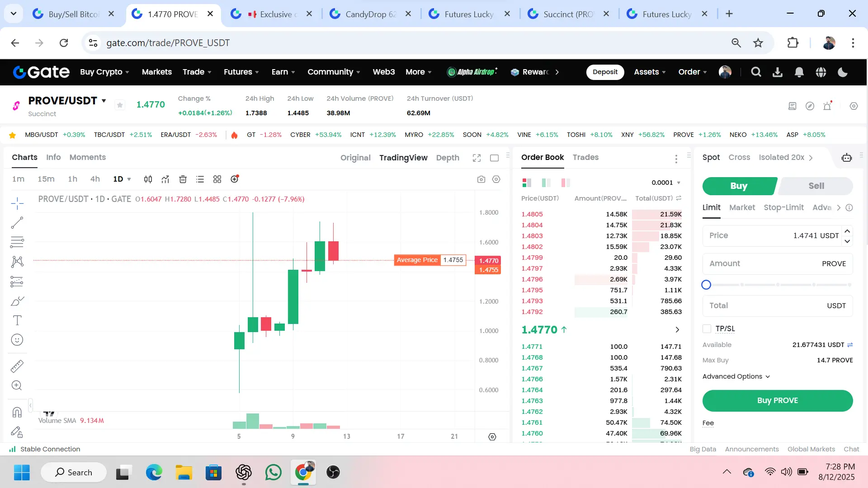The image size is (868, 488).
Task: Click the trash delete-drawings icon
Action: pyautogui.click(x=183, y=179)
